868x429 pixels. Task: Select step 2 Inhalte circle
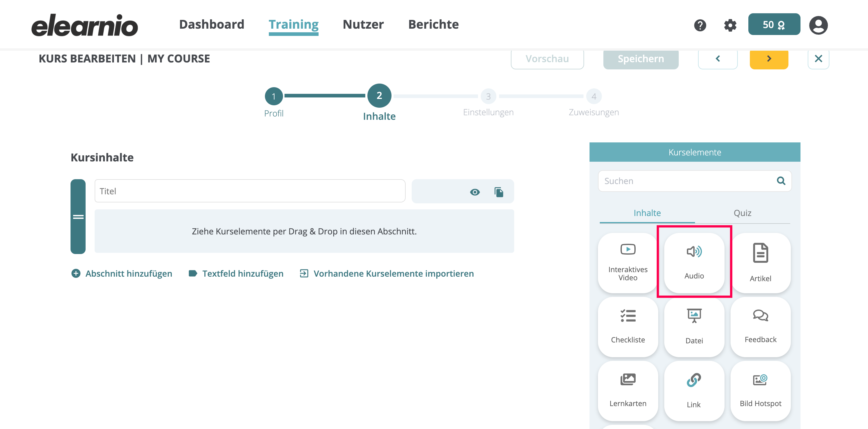379,96
